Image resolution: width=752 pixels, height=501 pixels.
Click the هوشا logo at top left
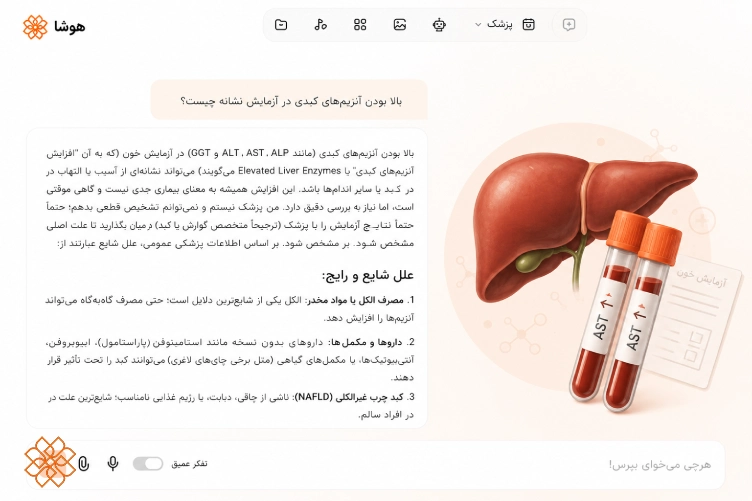(x=54, y=26)
